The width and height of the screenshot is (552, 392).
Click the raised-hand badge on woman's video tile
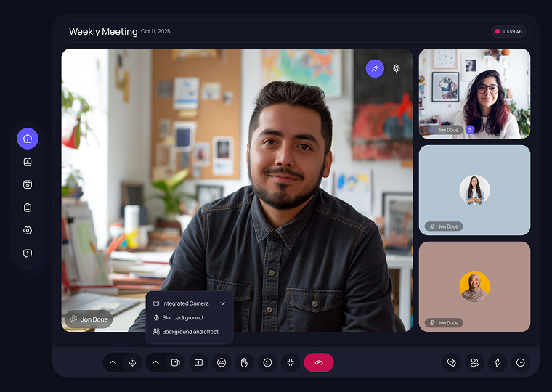[x=470, y=130]
